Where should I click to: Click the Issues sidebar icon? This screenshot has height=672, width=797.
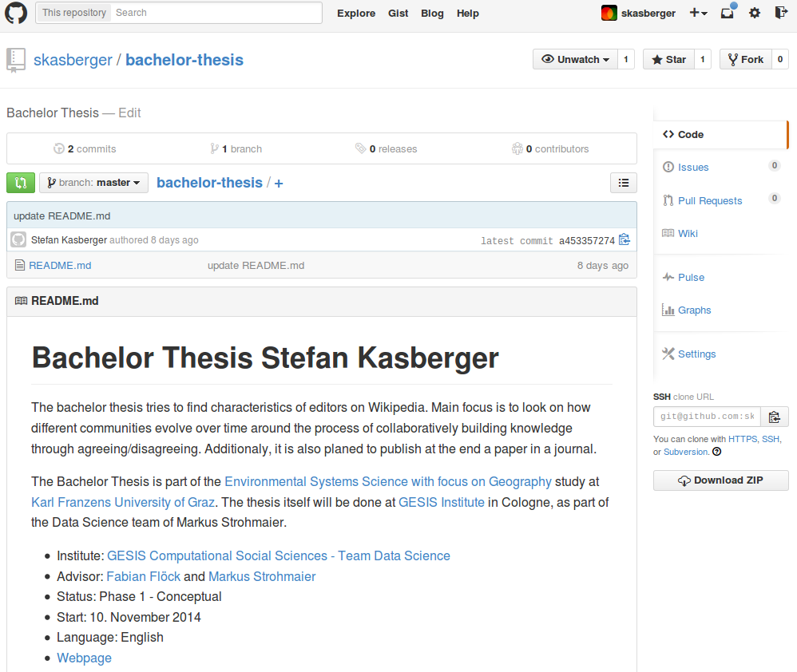pos(668,167)
